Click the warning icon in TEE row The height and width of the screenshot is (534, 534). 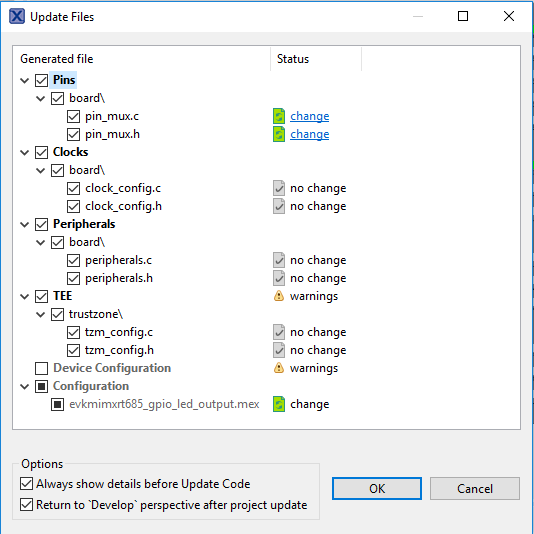279,296
